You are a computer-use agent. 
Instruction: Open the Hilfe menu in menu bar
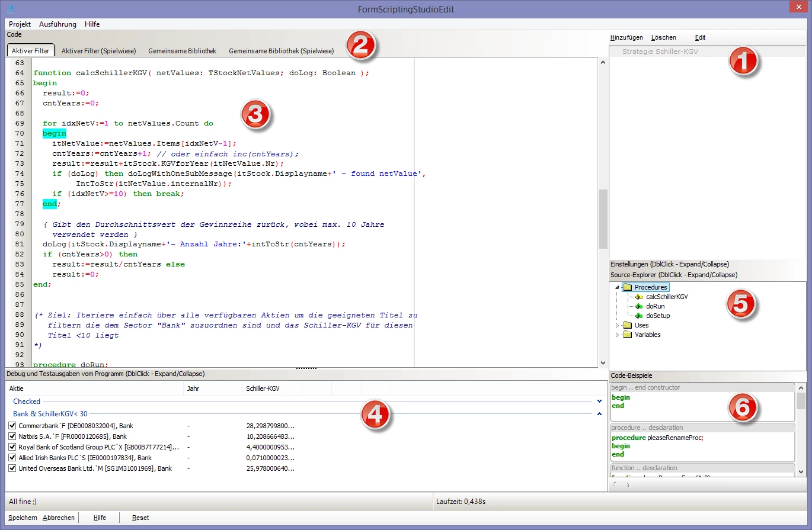tap(92, 24)
